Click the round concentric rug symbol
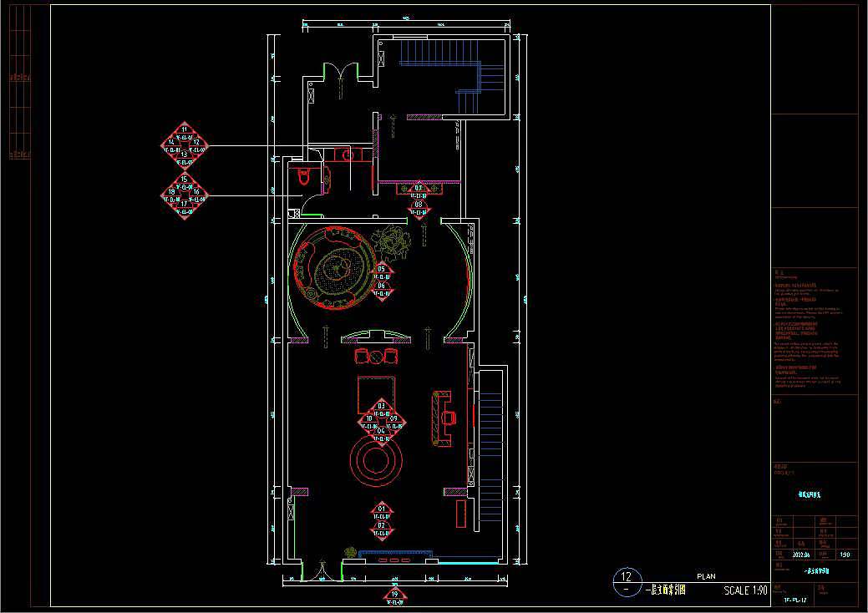868x613 pixels. click(x=377, y=461)
